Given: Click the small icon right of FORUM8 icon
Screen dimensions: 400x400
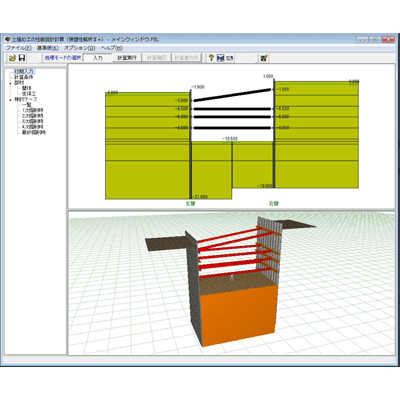Looking at the screenshot, I should tap(229, 58).
